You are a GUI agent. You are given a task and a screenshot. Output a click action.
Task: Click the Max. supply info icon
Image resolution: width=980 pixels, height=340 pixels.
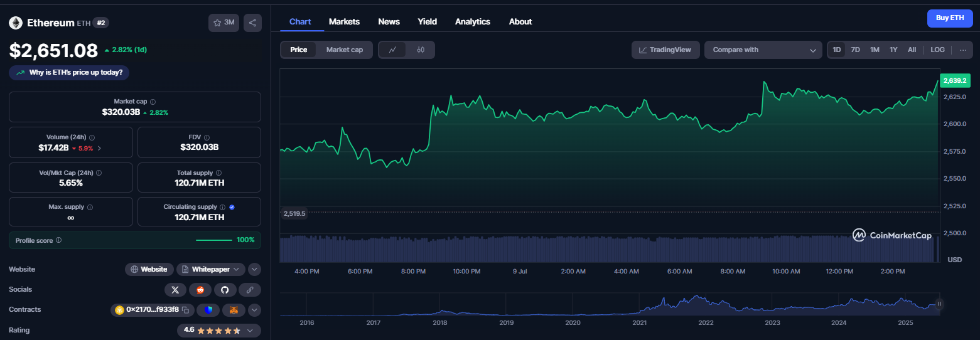pos(90,207)
